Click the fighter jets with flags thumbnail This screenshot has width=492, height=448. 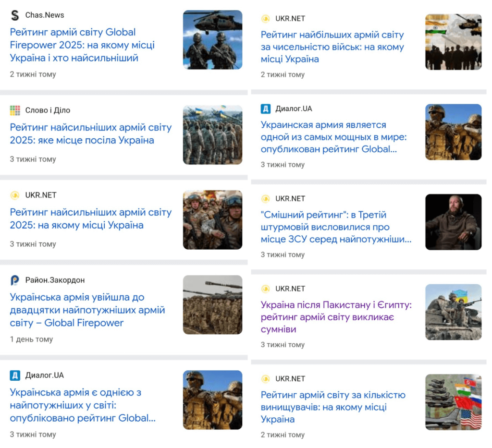pos(453,402)
